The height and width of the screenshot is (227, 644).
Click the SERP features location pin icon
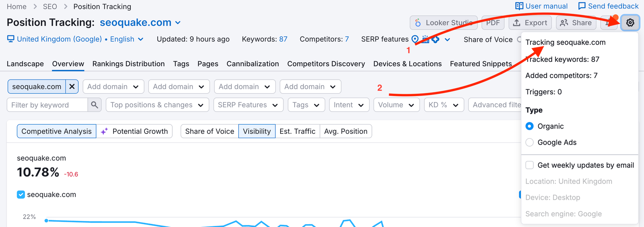(415, 39)
